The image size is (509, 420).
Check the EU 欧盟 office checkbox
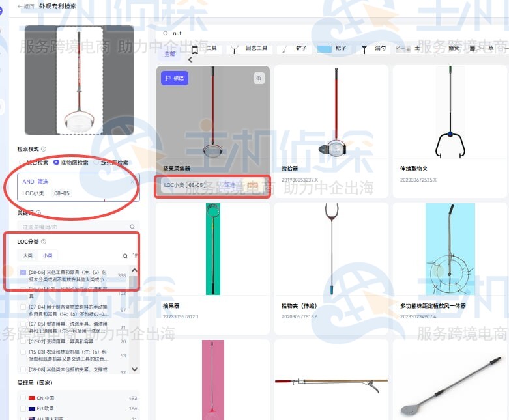click(x=23, y=408)
